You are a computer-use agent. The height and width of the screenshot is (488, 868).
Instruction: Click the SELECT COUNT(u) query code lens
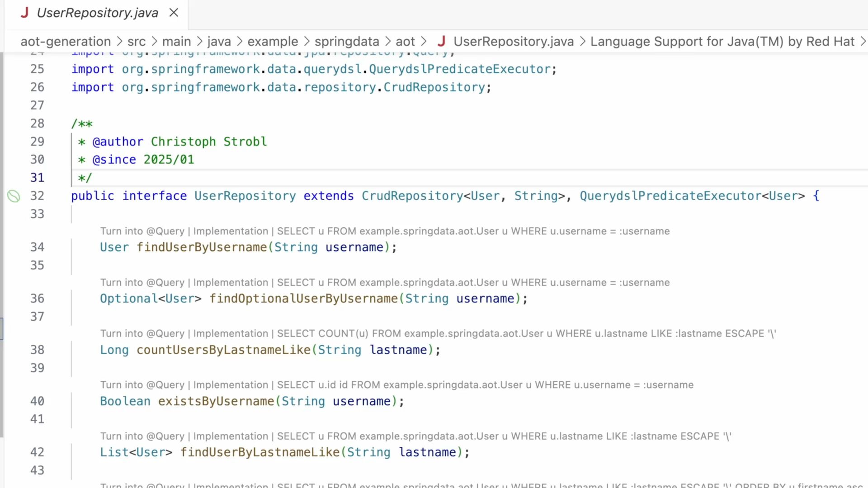526,333
